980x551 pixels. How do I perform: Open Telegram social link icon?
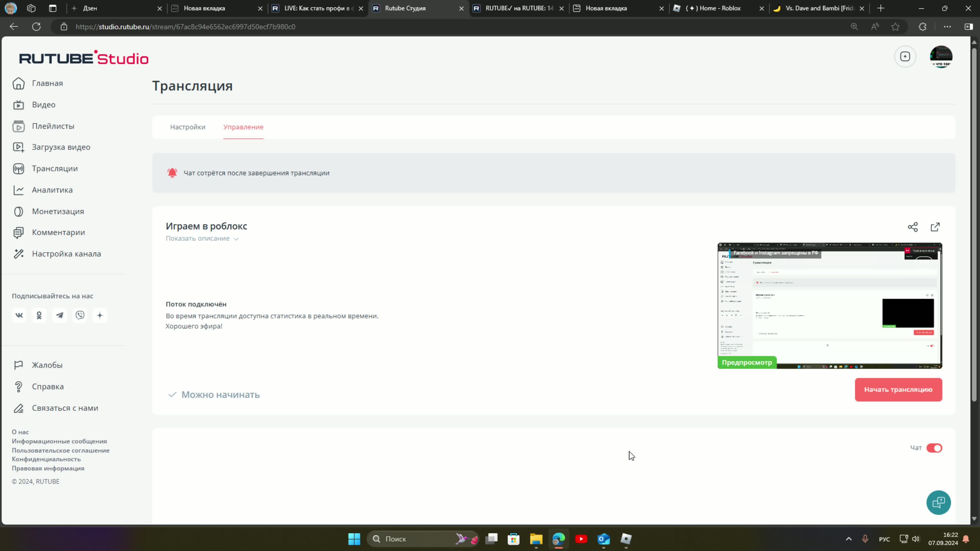[x=59, y=315]
